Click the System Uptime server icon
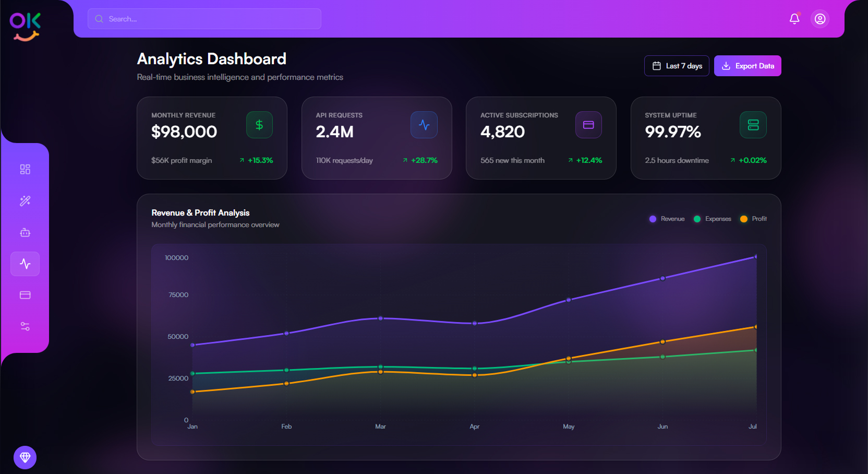Viewport: 868px width, 474px height. [x=753, y=125]
